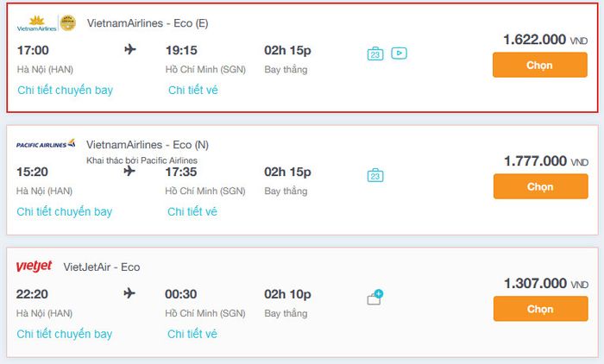Choose the 1.307.000 VND VietJetAir flight

(x=540, y=309)
